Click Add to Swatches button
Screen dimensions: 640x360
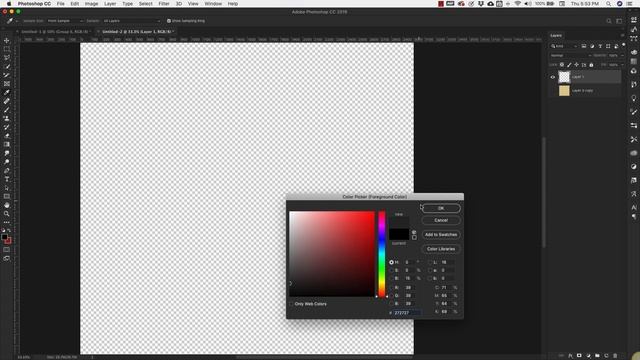click(441, 235)
